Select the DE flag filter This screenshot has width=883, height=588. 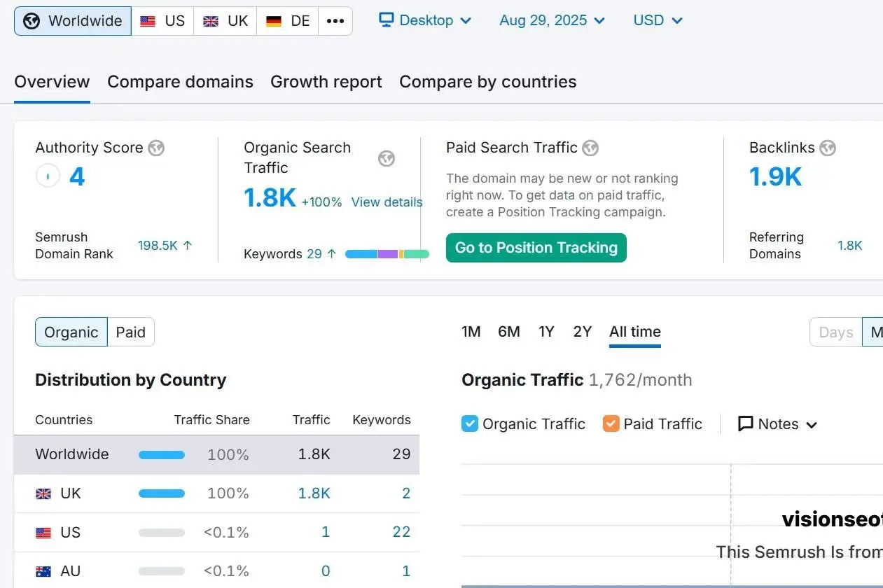(x=273, y=20)
